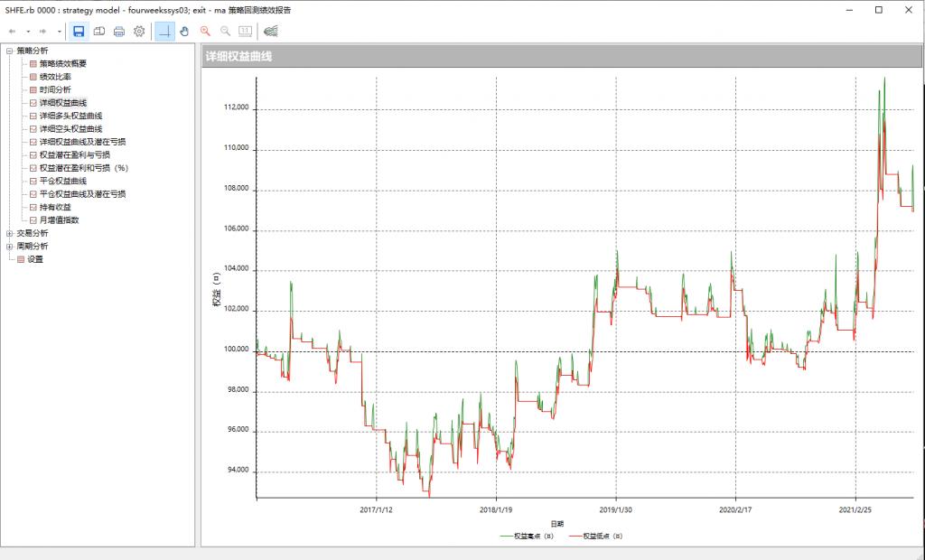Viewport: 925px width, 560px height.
Task: Click the 96,000 y-axis label
Action: [238, 431]
